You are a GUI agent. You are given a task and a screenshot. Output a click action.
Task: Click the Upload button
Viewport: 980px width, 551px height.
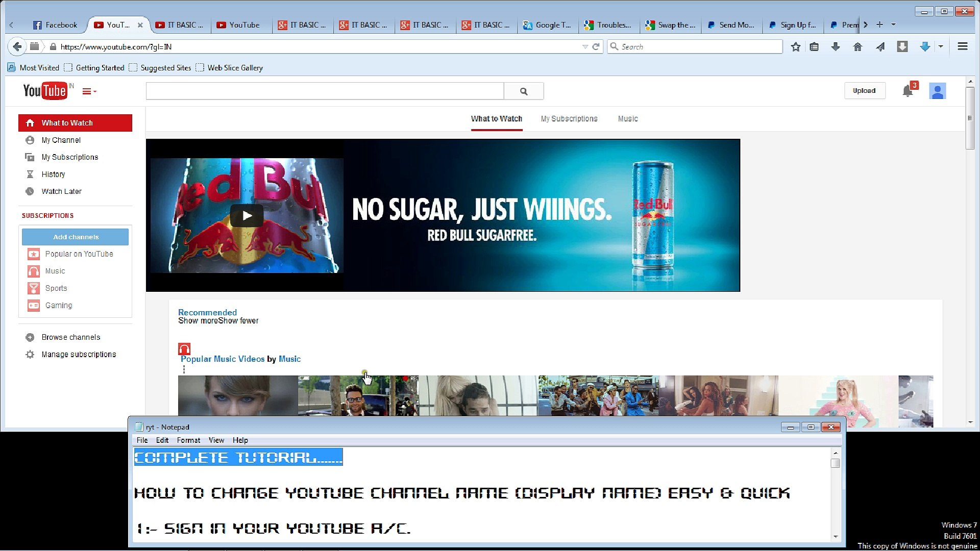point(865,91)
